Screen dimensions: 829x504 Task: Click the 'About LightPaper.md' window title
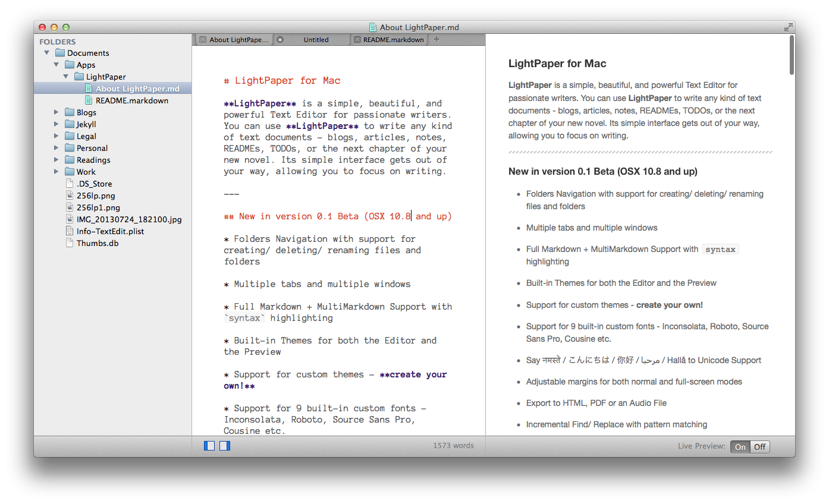419,27
